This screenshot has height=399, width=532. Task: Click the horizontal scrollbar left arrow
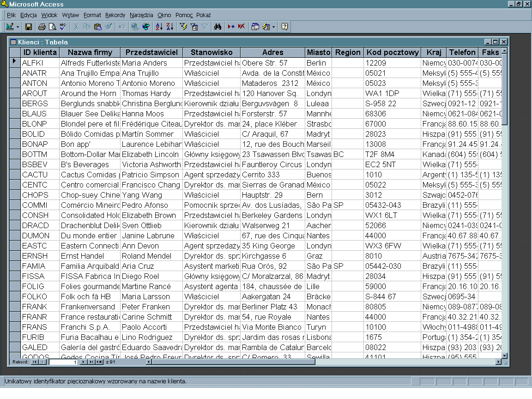click(x=149, y=362)
